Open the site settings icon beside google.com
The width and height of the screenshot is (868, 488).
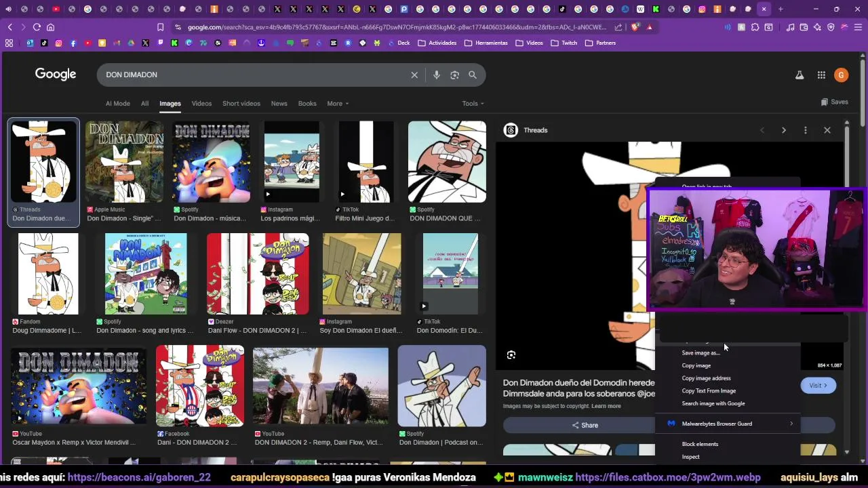178,27
